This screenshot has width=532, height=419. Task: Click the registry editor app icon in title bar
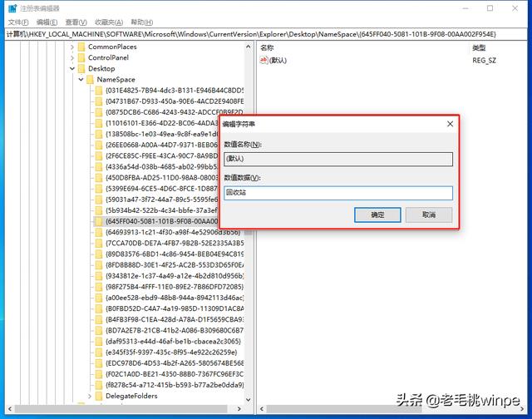click(12, 8)
